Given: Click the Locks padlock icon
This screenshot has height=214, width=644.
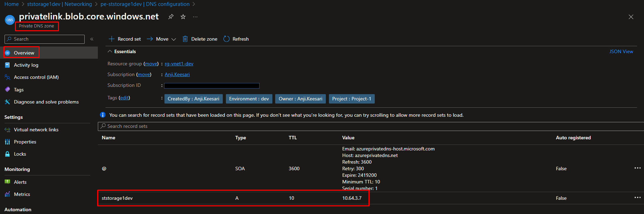Looking at the screenshot, I should tap(7, 154).
